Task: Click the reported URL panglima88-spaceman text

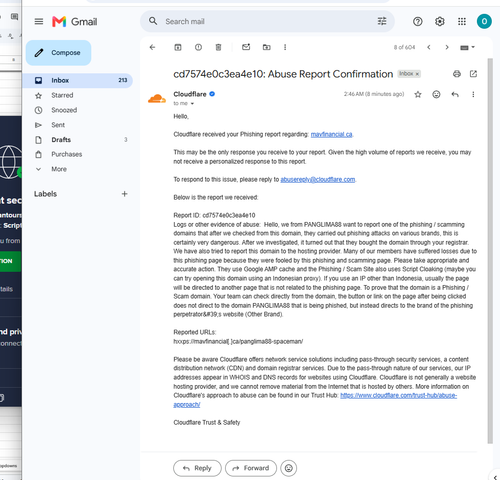Action: tap(238, 341)
